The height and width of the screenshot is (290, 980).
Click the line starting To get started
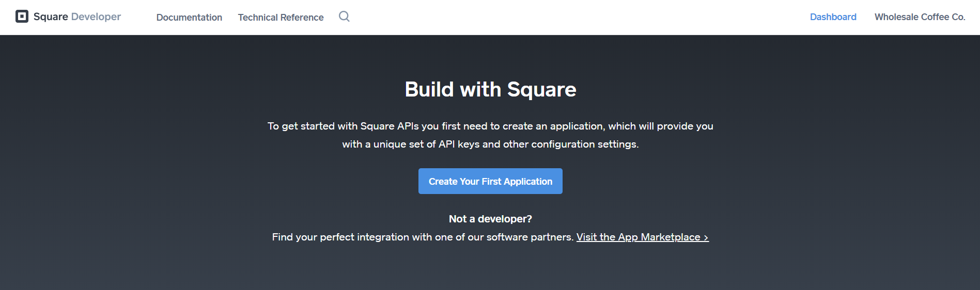(x=490, y=126)
